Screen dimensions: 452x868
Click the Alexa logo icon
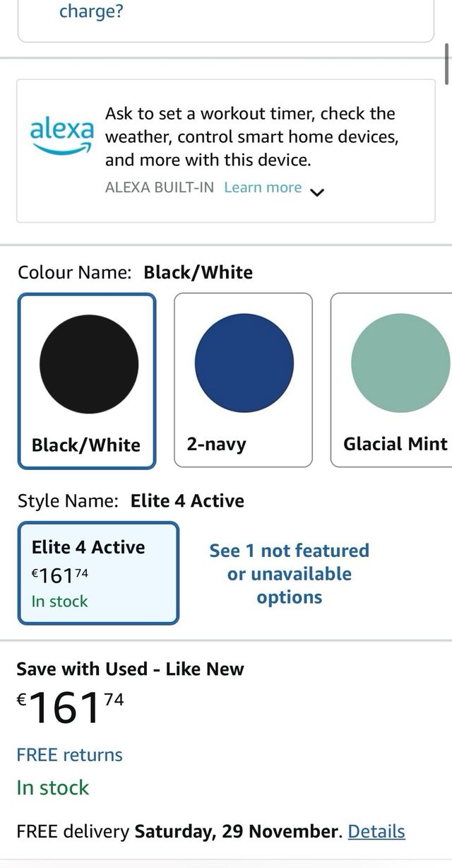click(x=62, y=135)
